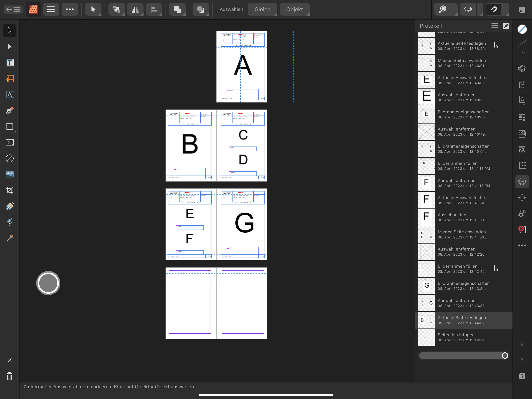
Task: Select the Frame Text tool
Action: point(10,63)
